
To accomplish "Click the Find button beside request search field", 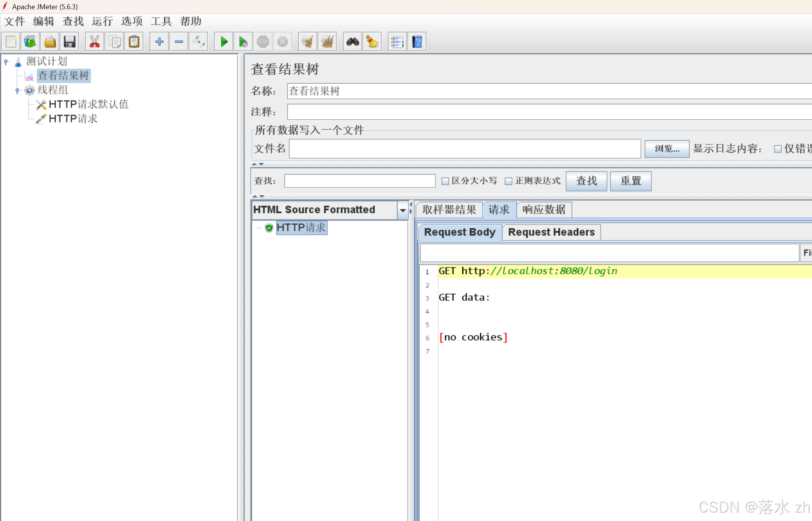I will 807,253.
